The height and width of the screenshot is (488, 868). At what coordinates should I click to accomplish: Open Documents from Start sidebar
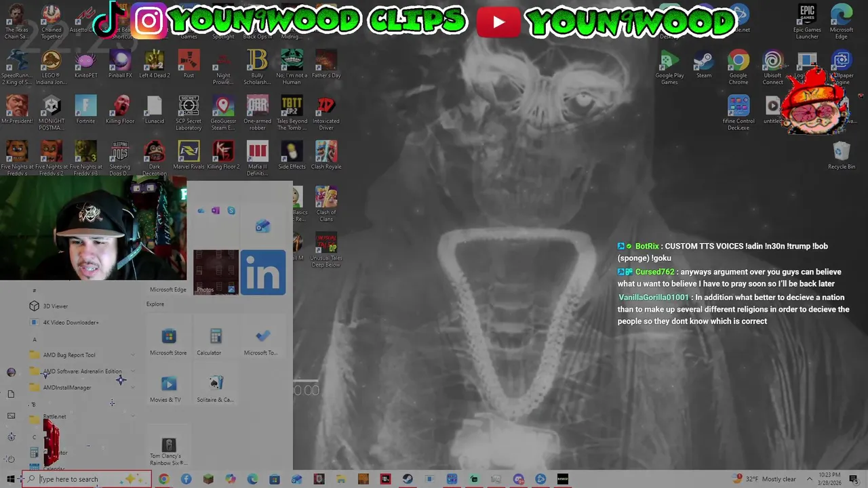[10, 394]
